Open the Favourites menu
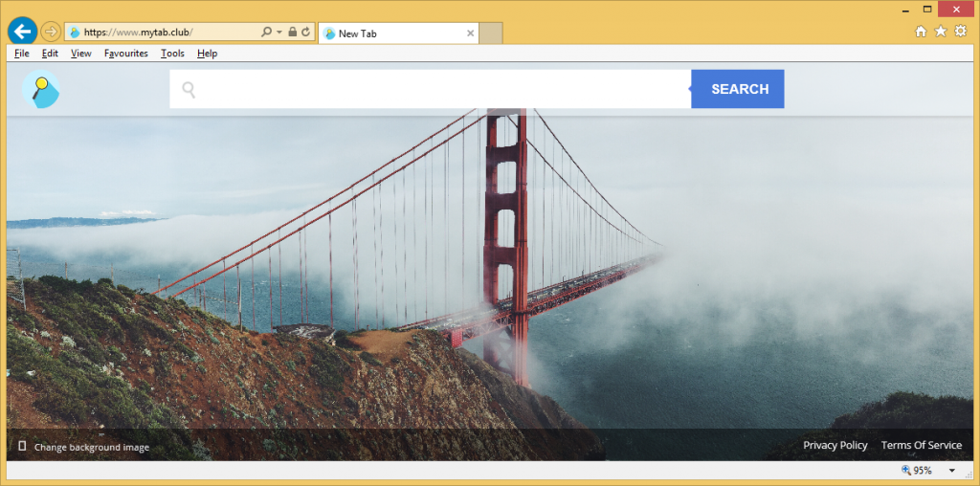 [x=125, y=54]
